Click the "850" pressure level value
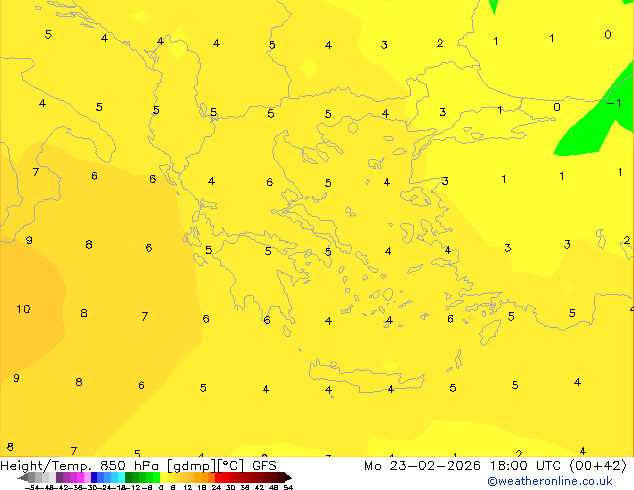The image size is (634, 490). (x=112, y=466)
